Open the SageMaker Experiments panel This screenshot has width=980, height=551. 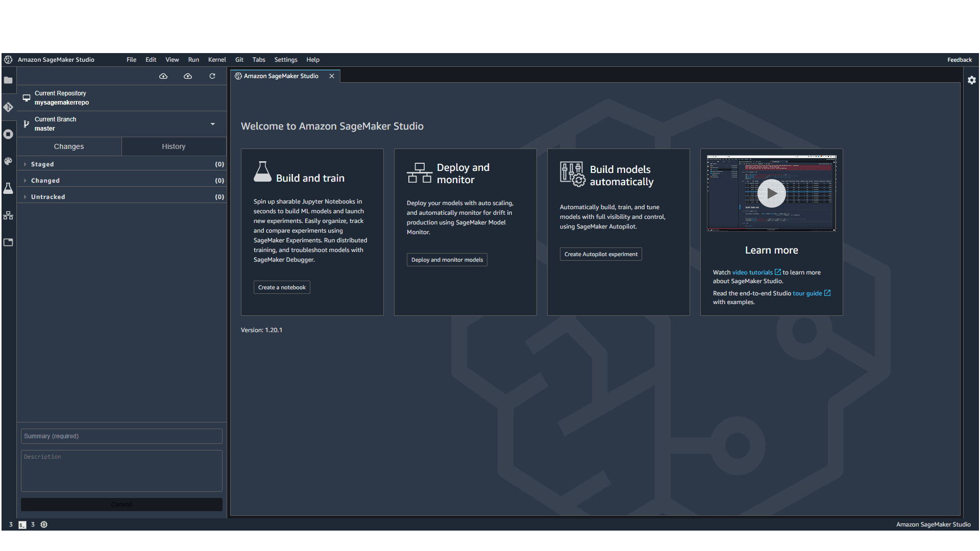point(8,189)
